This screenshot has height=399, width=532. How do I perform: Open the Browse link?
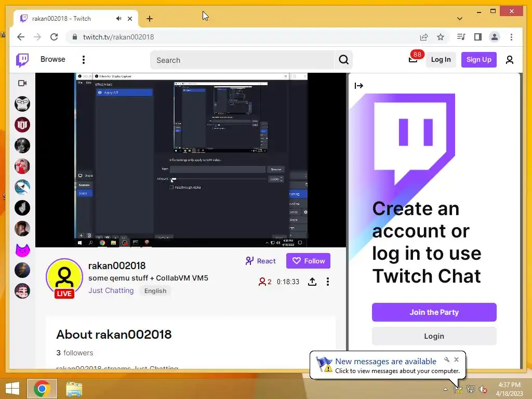point(52,59)
